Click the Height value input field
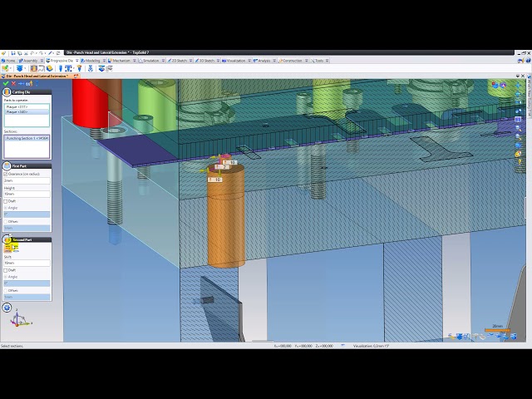The height and width of the screenshot is (399, 532). 27,195
